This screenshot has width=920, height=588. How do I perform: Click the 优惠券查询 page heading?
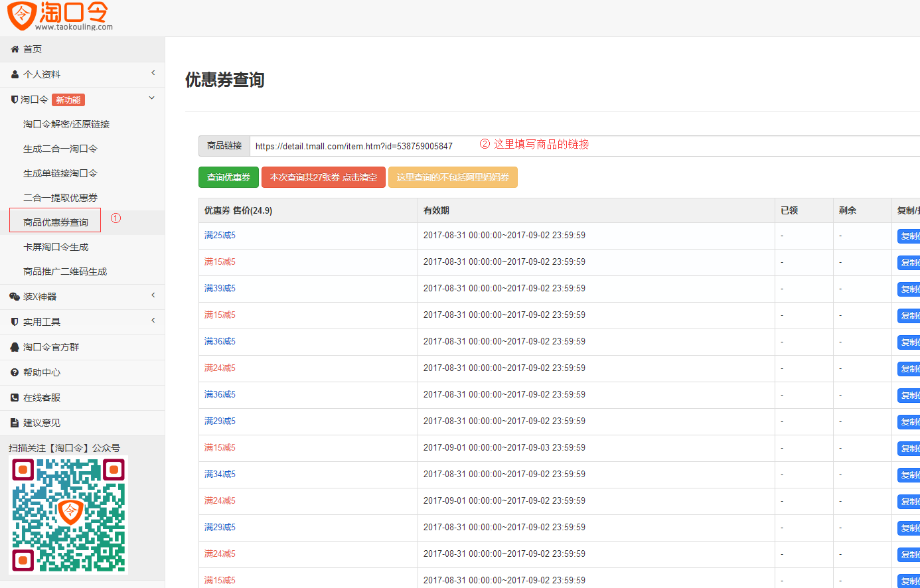[x=225, y=80]
